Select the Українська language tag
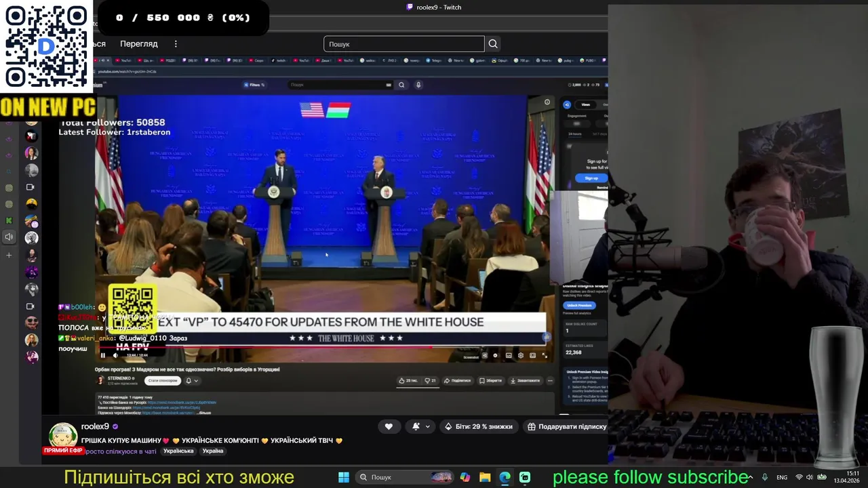 [x=178, y=451]
